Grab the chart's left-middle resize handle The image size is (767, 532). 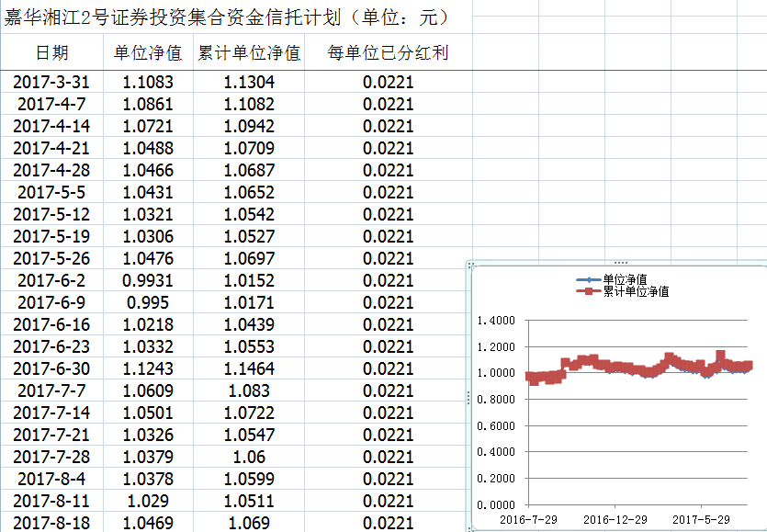[x=469, y=397]
